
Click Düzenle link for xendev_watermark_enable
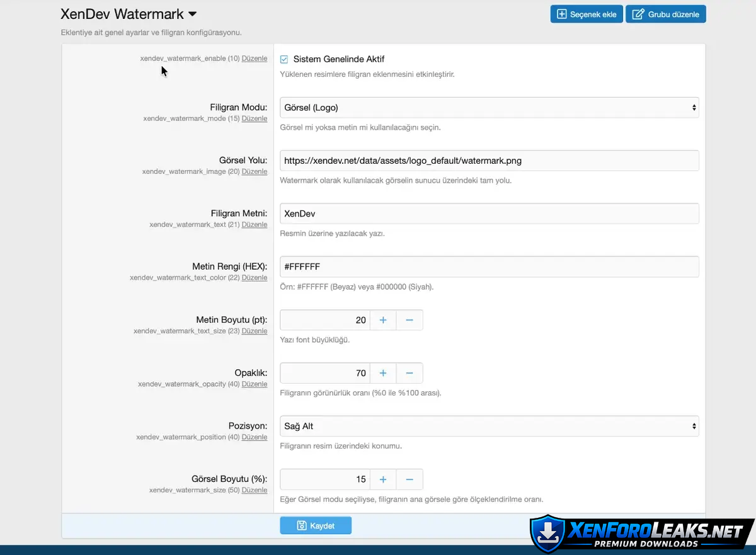[x=255, y=59]
